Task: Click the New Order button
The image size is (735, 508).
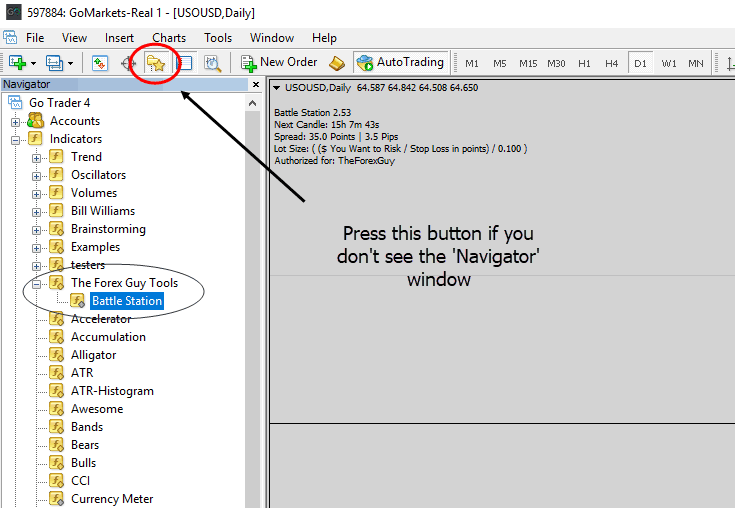Action: [279, 62]
